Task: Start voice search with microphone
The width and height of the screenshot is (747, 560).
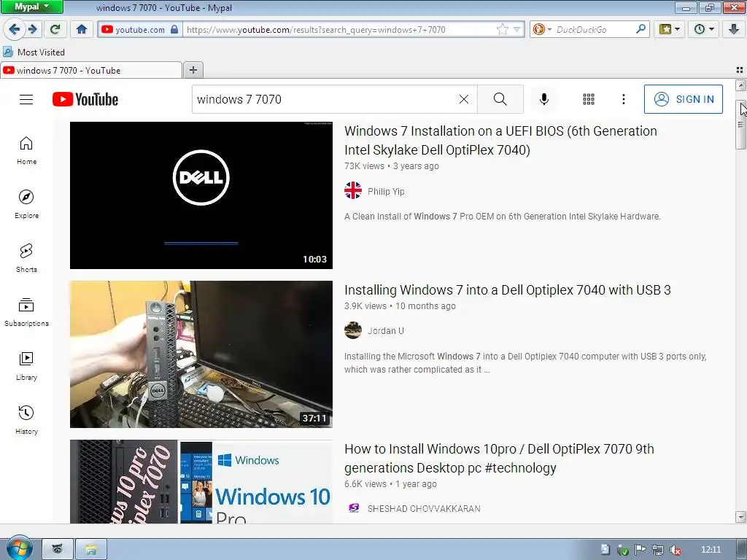Action: pos(544,99)
